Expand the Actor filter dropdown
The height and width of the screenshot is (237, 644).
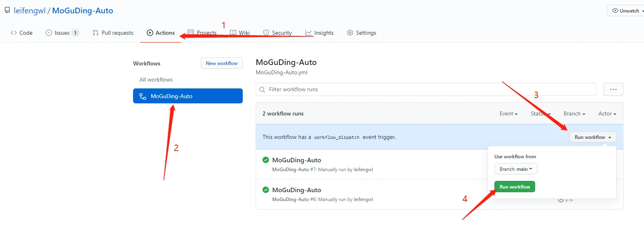click(607, 113)
